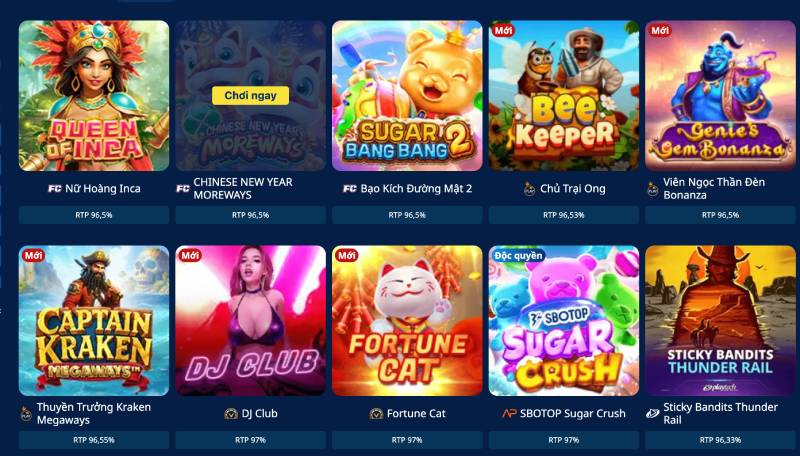
Task: Open the Captain Kraken Megaways thumbnail
Action: pyautogui.click(x=94, y=321)
